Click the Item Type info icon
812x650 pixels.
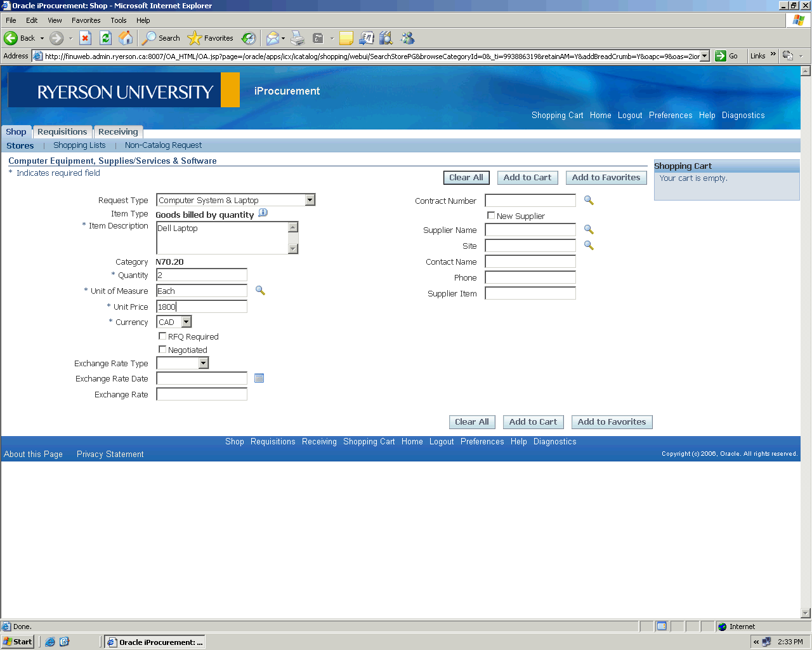point(263,213)
